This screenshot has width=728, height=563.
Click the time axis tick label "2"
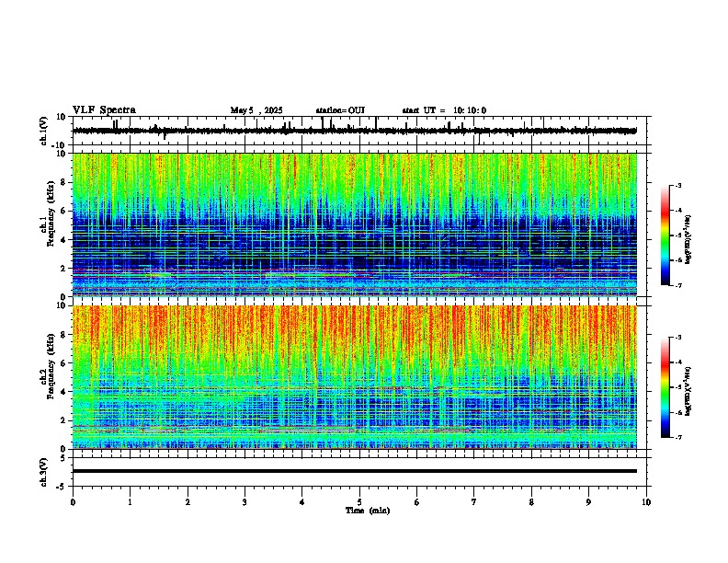click(188, 502)
